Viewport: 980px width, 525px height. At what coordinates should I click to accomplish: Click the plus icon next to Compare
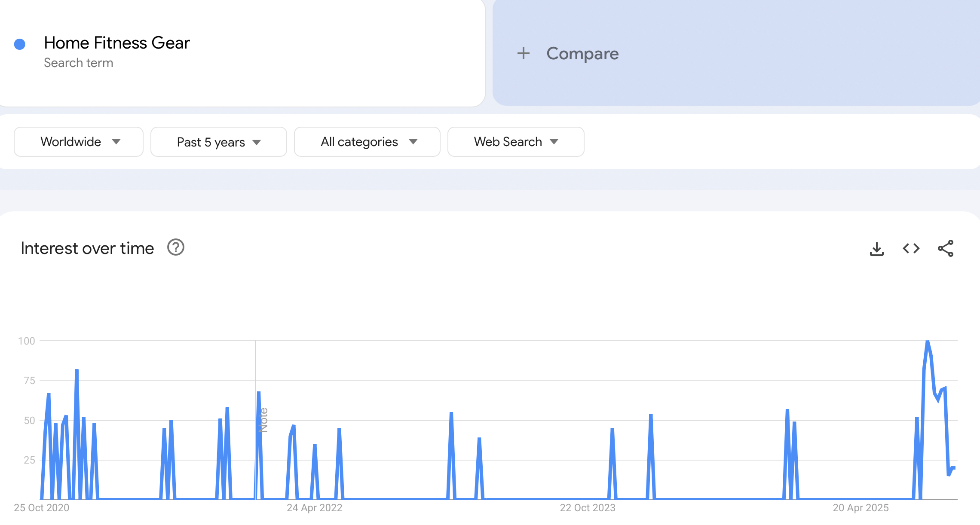point(524,54)
